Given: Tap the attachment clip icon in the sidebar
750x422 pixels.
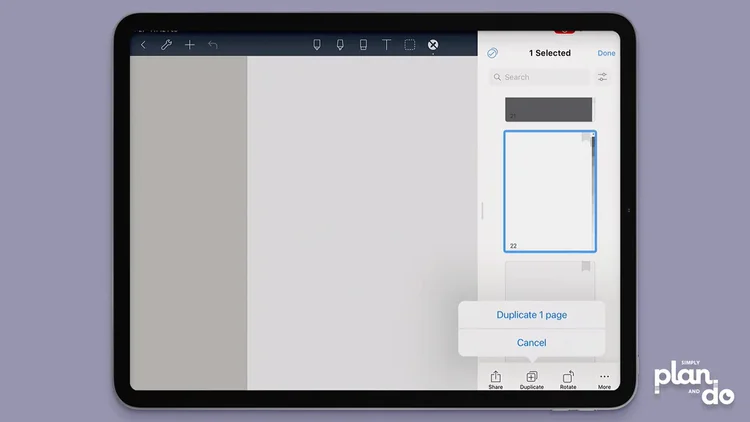Looking at the screenshot, I should point(492,53).
